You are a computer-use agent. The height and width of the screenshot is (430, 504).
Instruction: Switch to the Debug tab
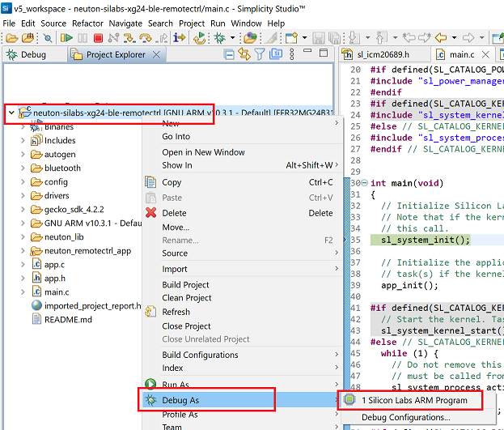click(x=27, y=55)
